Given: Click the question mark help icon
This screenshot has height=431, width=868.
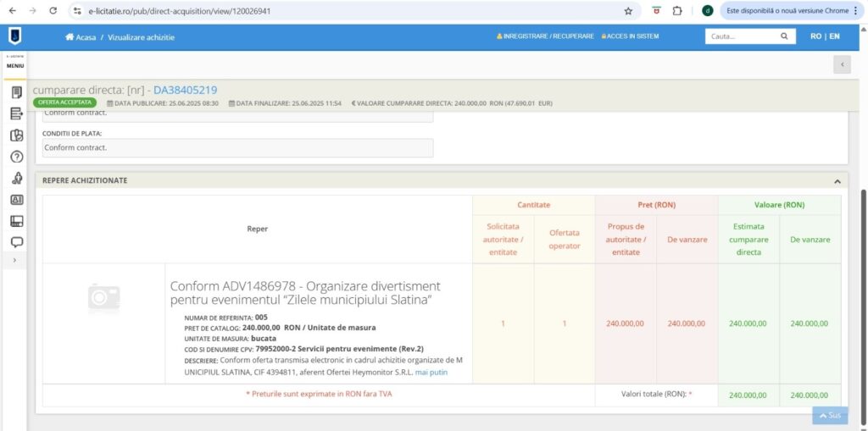Looking at the screenshot, I should pos(16,157).
